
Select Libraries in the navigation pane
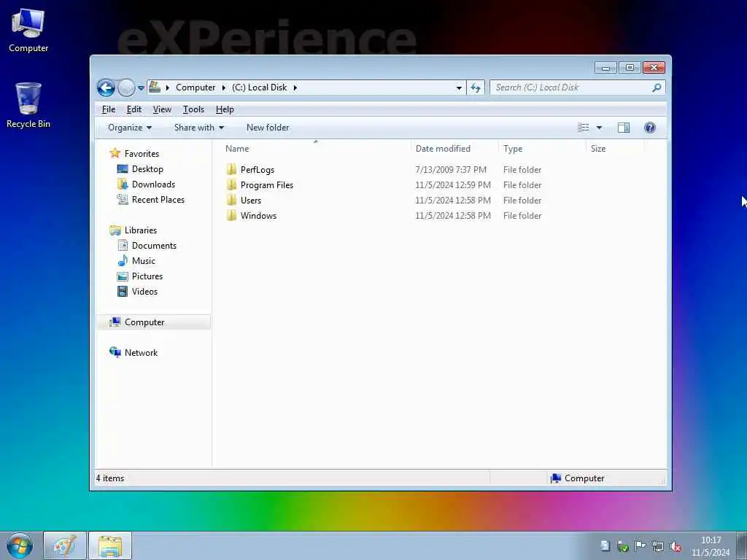[x=140, y=230]
